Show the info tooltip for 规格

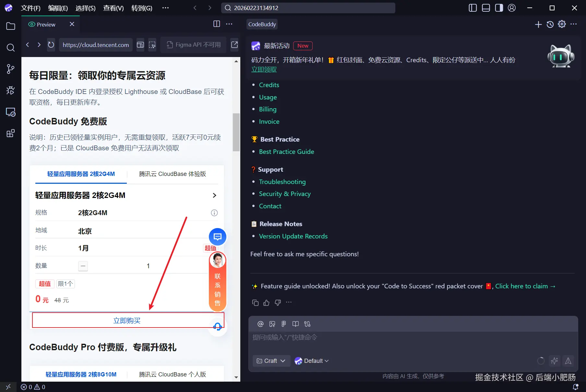[214, 213]
